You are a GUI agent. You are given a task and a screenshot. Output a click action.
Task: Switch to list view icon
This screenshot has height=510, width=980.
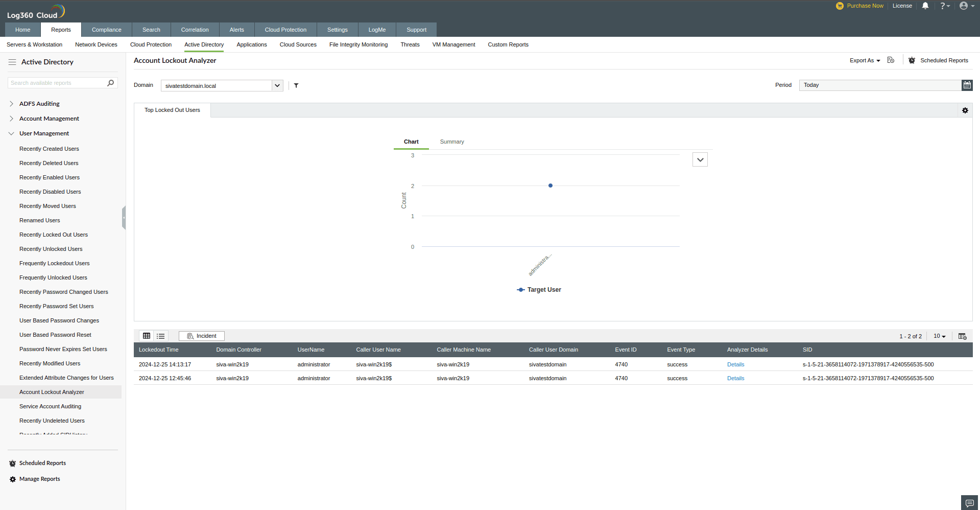click(x=161, y=336)
